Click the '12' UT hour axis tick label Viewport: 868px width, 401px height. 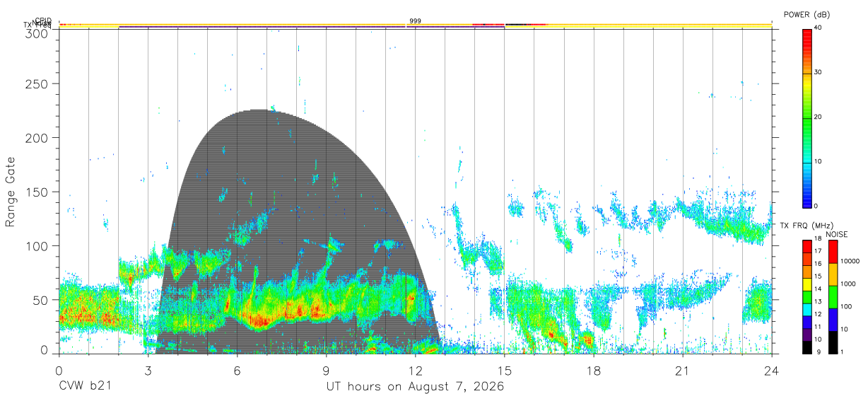coord(416,371)
